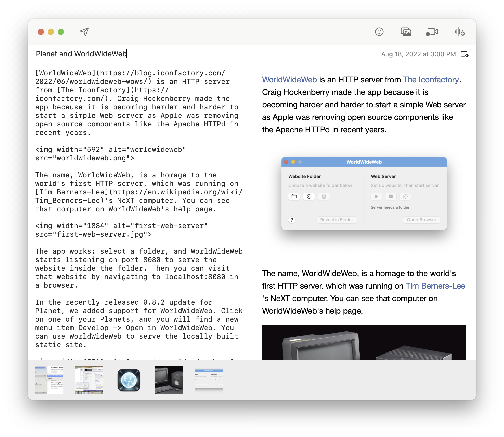Click the date 'Aug 18, 2022 at 3:00 PM'
Screen dimensions: 504x437
pos(418,54)
